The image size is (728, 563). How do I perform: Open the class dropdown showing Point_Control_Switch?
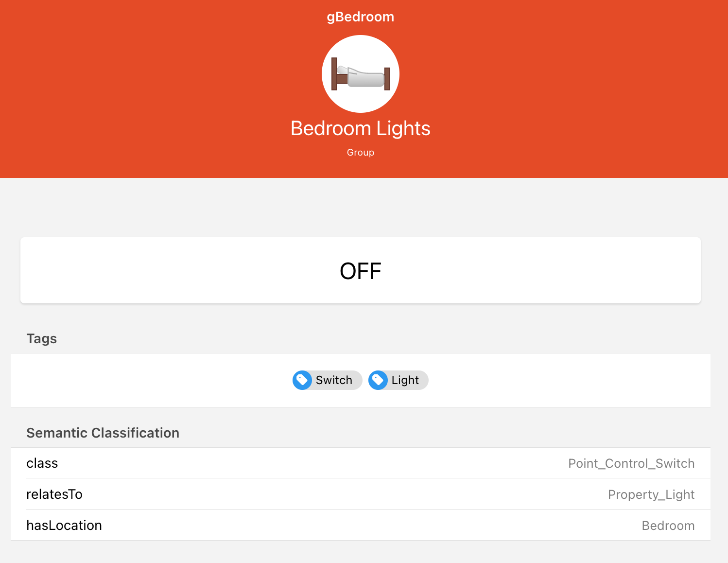click(631, 463)
